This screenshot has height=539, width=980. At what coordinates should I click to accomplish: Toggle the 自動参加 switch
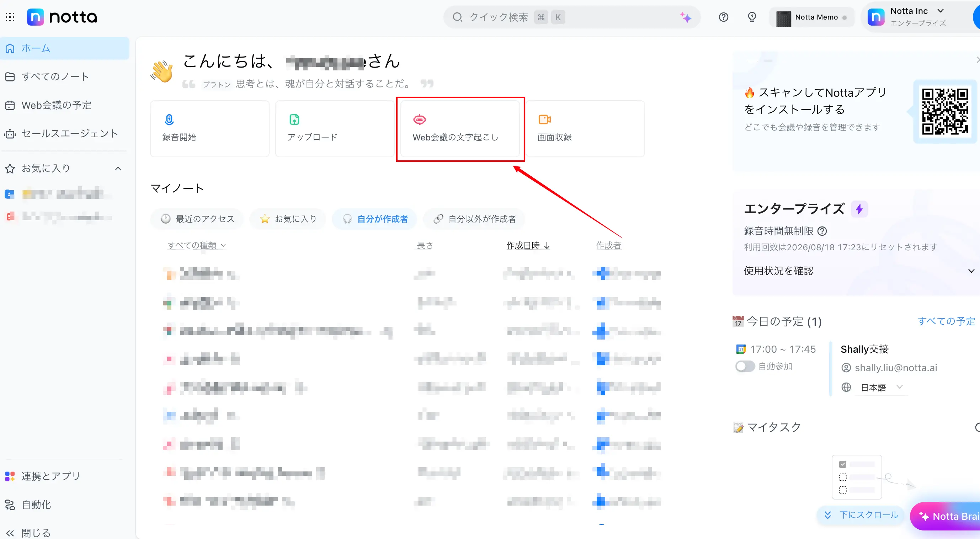tap(745, 366)
